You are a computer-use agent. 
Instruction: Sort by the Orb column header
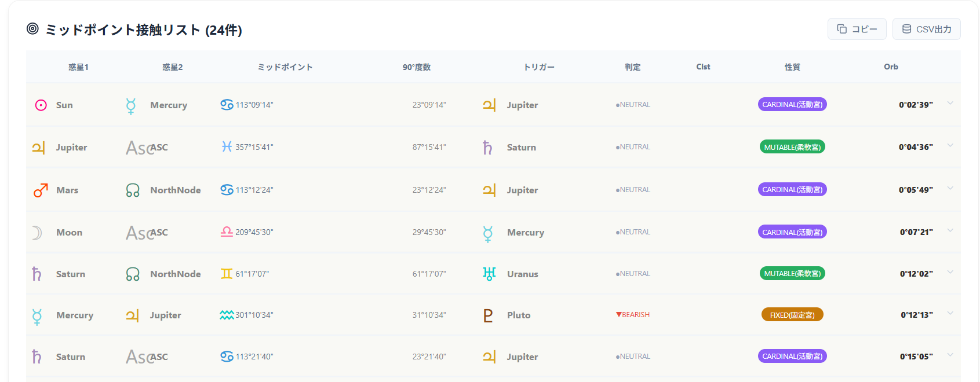click(891, 67)
